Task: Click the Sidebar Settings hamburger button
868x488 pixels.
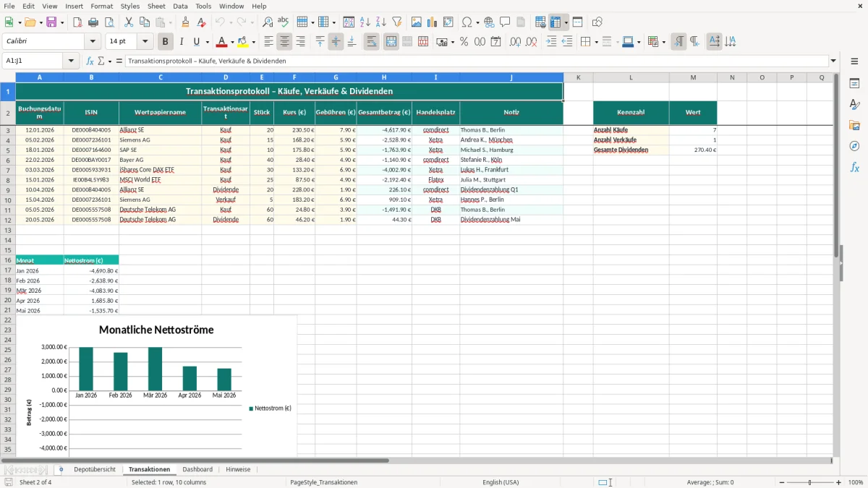Action: pyautogui.click(x=854, y=61)
